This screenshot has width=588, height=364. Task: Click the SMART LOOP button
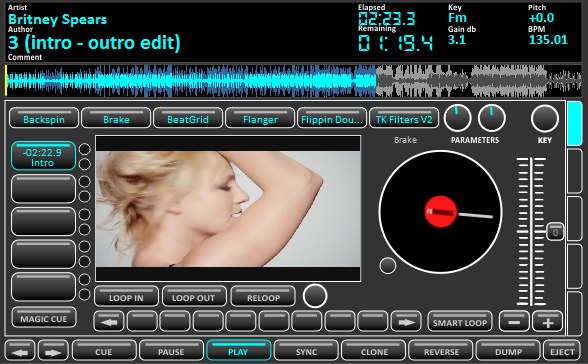[460, 322]
